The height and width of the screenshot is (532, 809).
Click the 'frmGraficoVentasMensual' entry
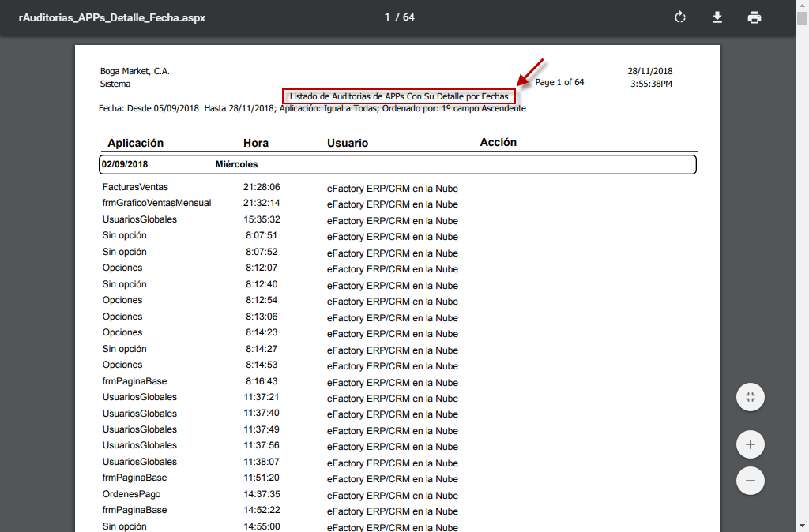(x=156, y=203)
